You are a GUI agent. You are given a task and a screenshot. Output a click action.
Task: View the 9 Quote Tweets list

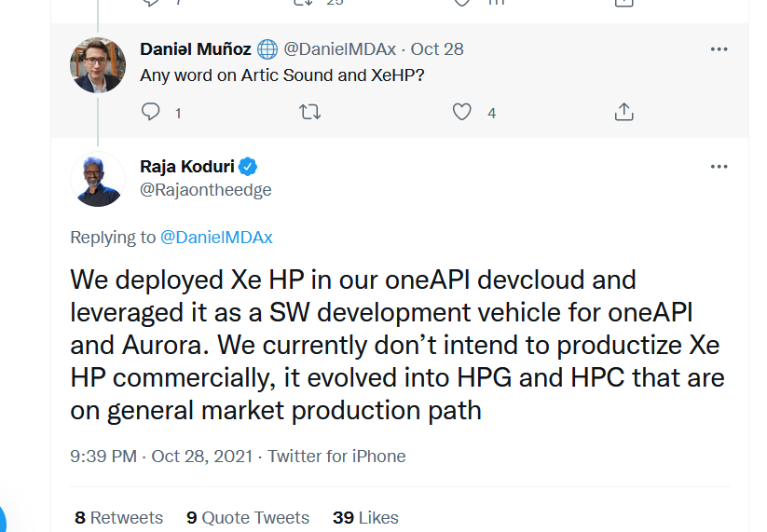(247, 517)
